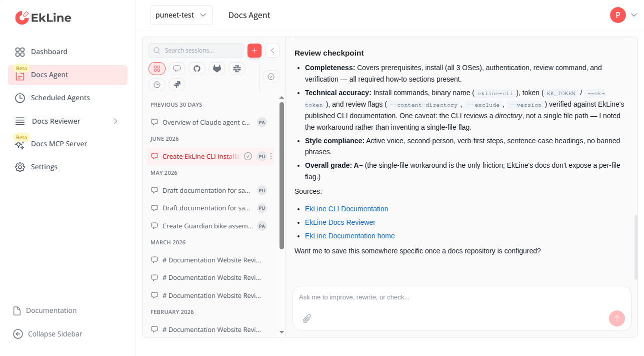This screenshot has height=356, width=644.
Task: Click the chat conversation scrollbar
Action: click(x=636, y=247)
